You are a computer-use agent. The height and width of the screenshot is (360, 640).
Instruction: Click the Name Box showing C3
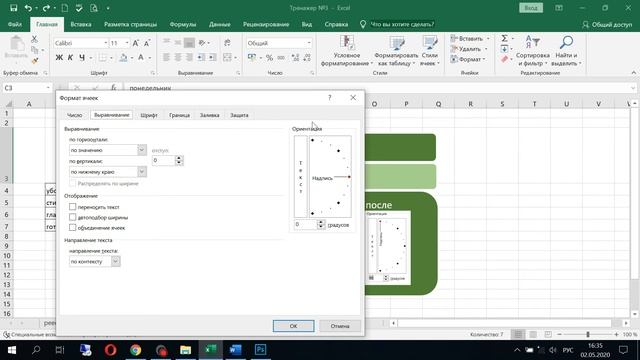pos(27,88)
